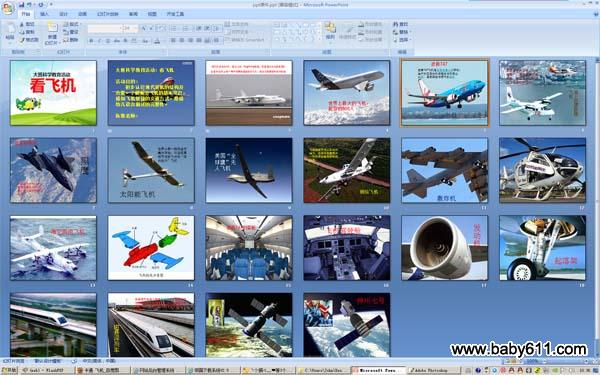
Task: Click the PowerPoint Help icon
Action: 596,14
